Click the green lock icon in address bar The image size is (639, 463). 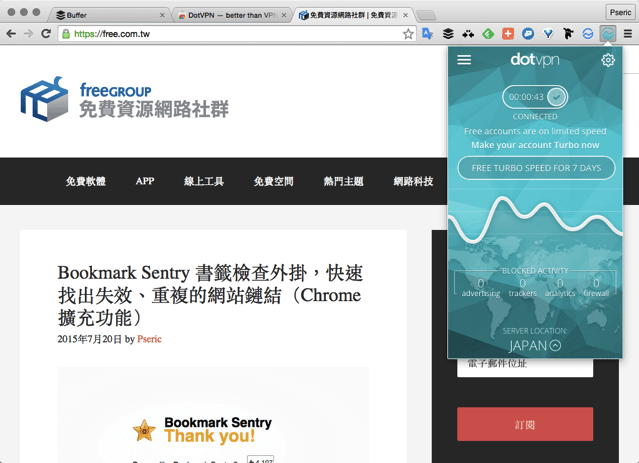(66, 34)
